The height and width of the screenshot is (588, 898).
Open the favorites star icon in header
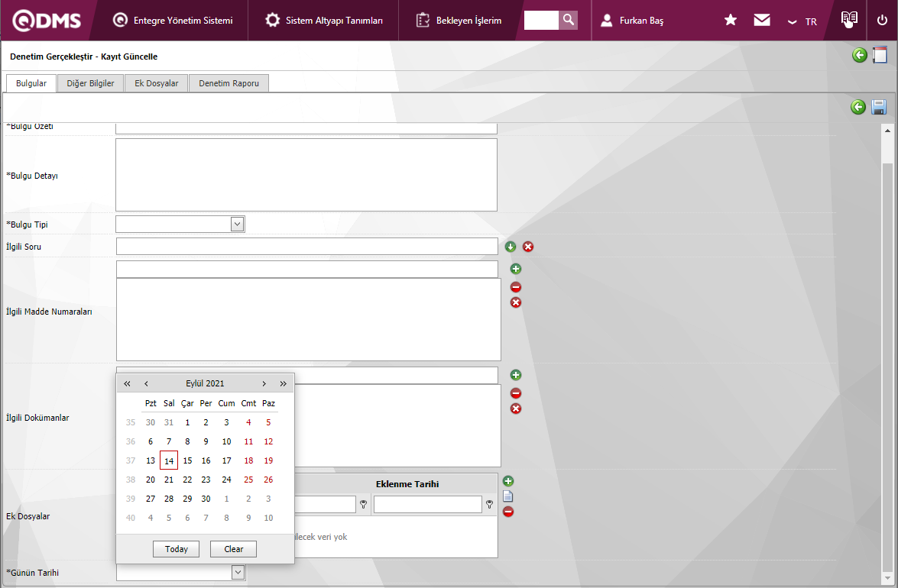(x=731, y=21)
